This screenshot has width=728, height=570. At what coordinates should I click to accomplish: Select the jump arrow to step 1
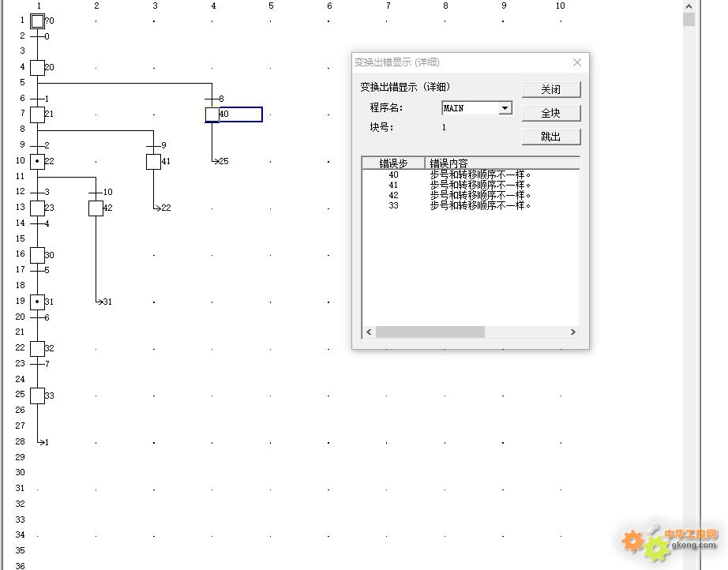[43, 442]
